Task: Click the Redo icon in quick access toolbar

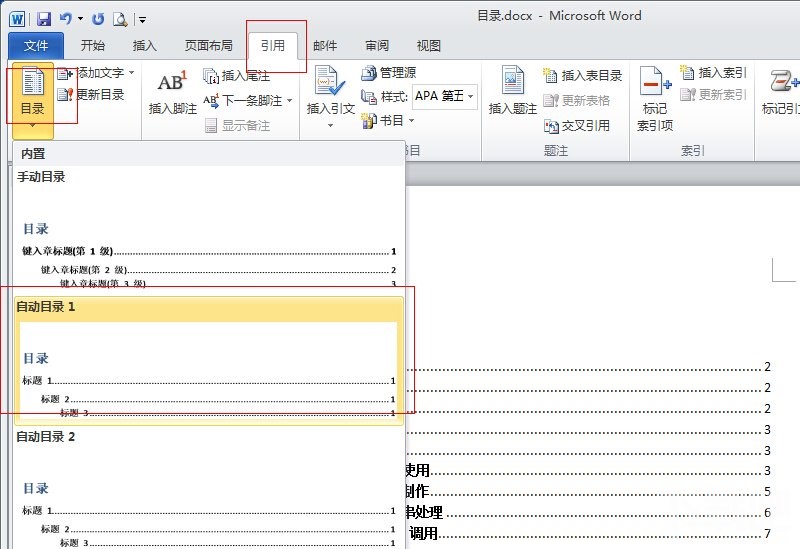Action: point(98,19)
